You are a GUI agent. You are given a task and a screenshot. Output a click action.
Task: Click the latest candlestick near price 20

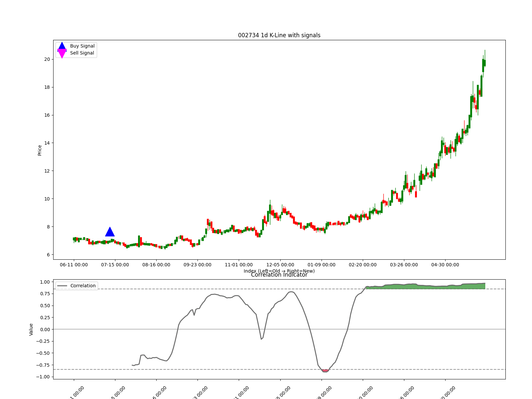[x=485, y=63]
